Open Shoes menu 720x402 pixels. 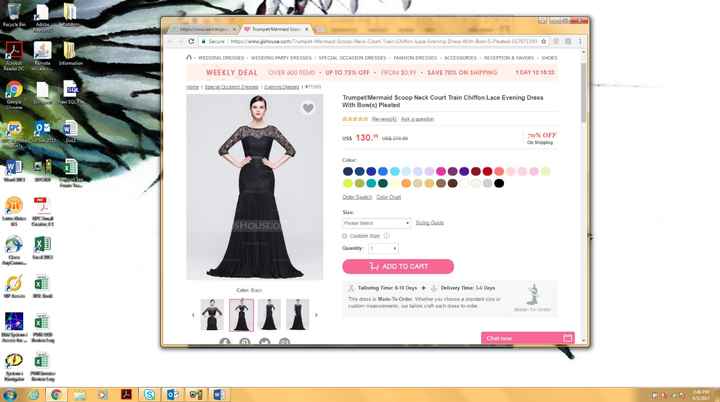549,58
